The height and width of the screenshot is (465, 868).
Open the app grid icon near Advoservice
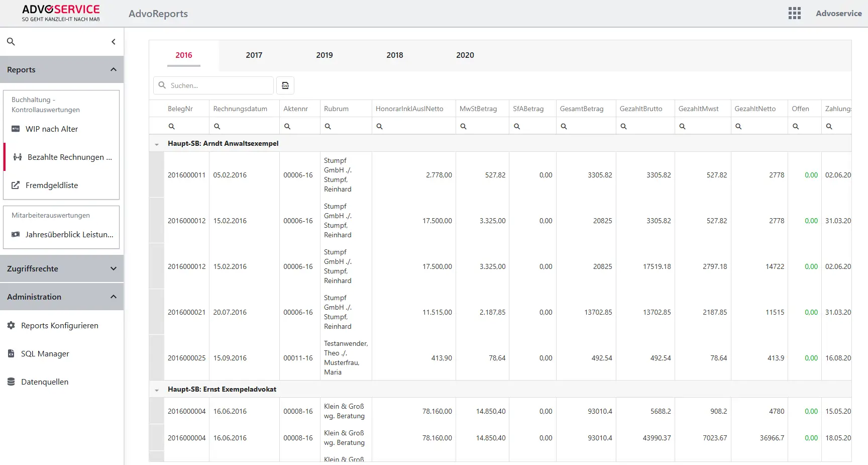coord(794,13)
